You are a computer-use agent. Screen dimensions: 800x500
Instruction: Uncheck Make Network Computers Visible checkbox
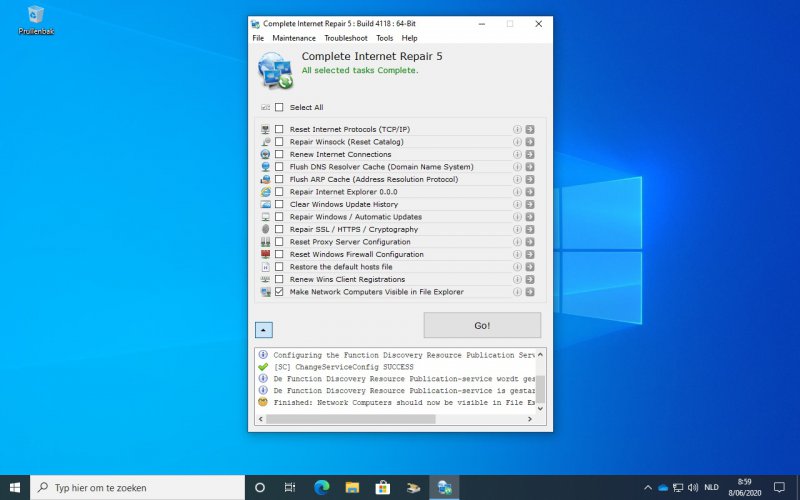click(279, 292)
